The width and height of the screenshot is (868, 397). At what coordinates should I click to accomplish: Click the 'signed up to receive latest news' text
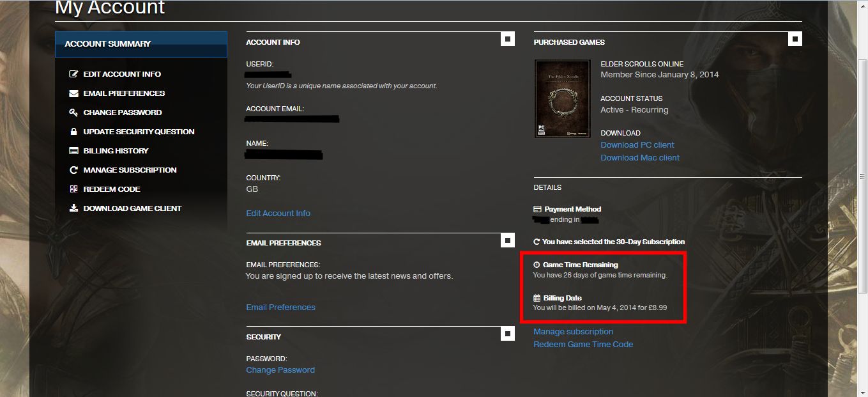349,276
